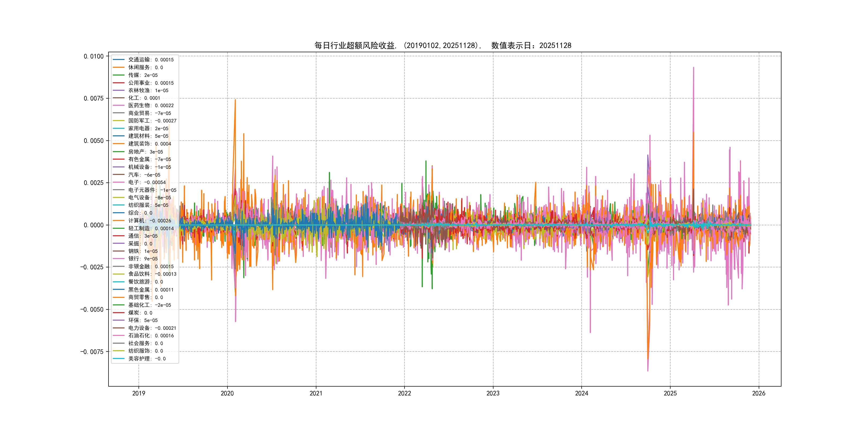
Task: Click the 2019 x-axis tick label
Action: pyautogui.click(x=139, y=393)
